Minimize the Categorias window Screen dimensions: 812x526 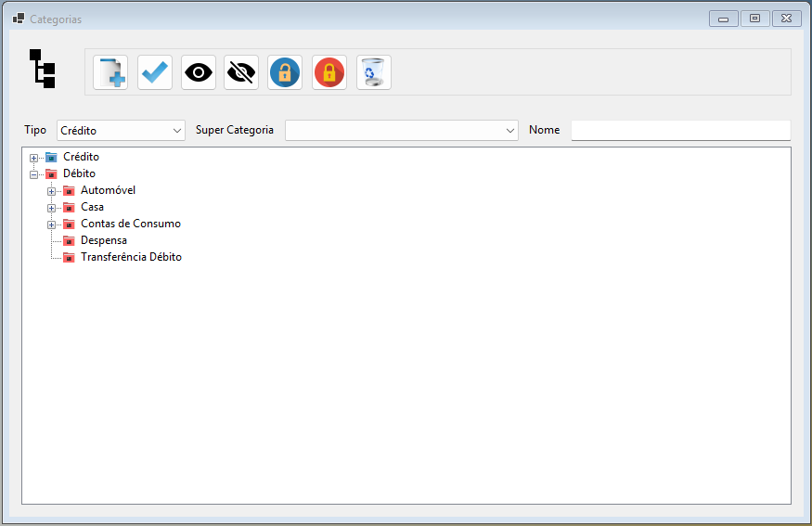[724, 19]
